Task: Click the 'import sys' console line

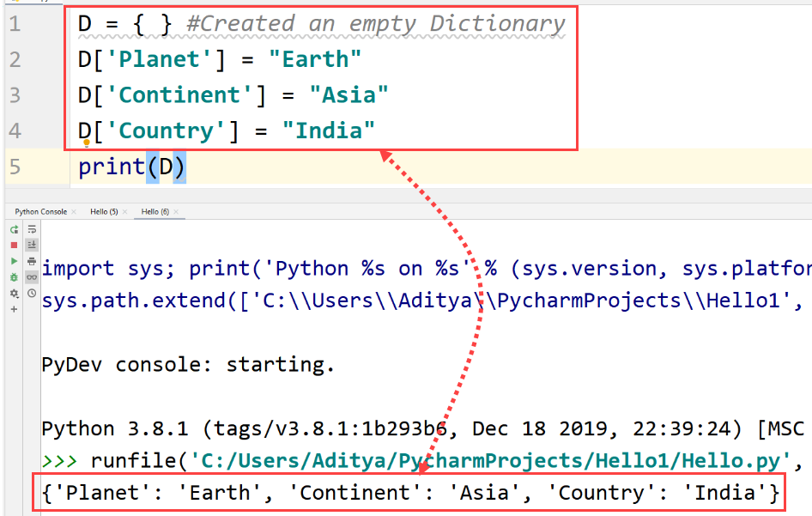Action: point(427,269)
